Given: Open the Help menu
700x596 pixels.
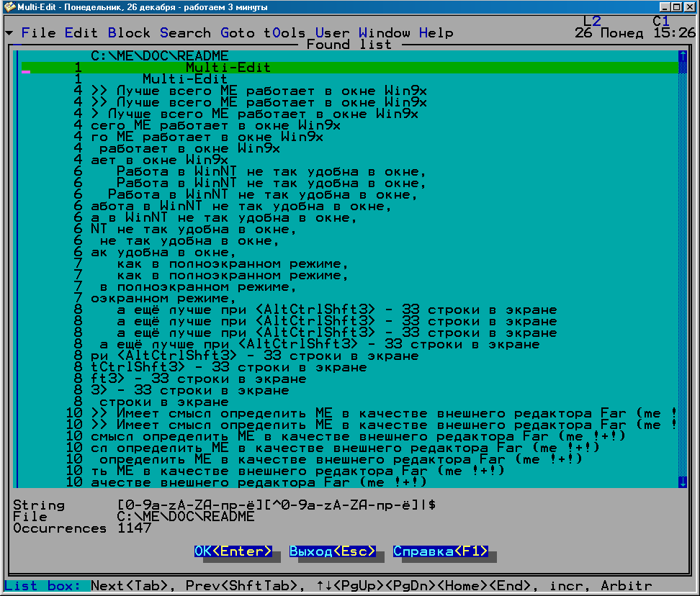Looking at the screenshot, I should 436,33.
